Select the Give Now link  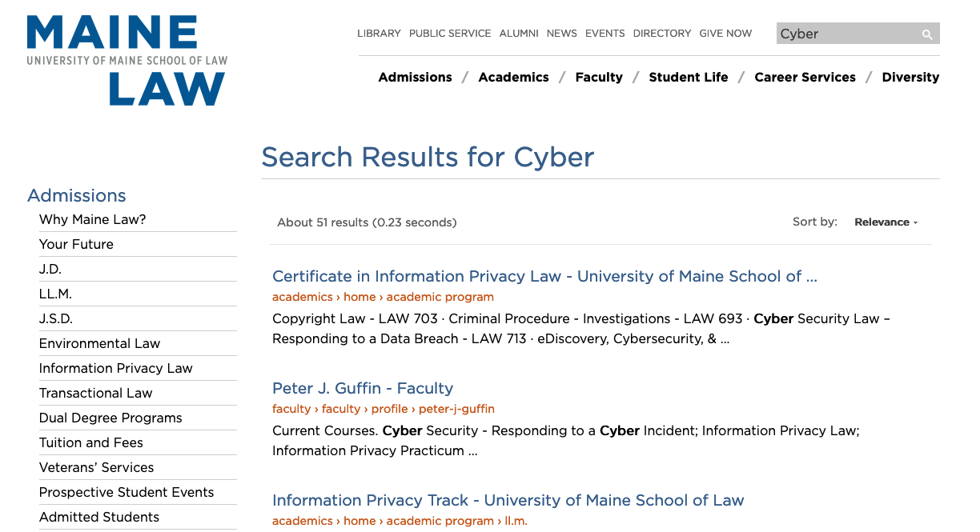click(x=725, y=33)
